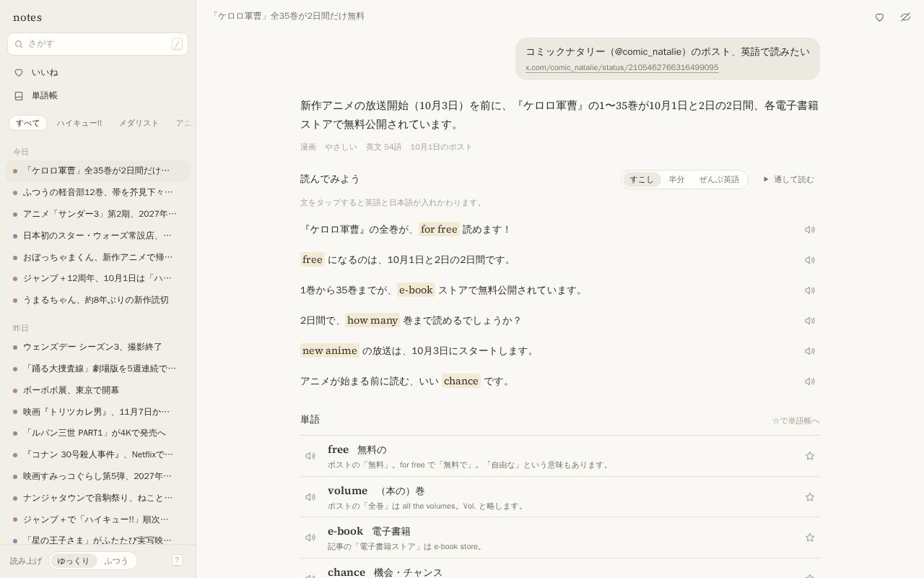Image resolution: width=924 pixels, height=578 pixels.
Task: Select the メダリスト filter tab
Action: pos(139,123)
